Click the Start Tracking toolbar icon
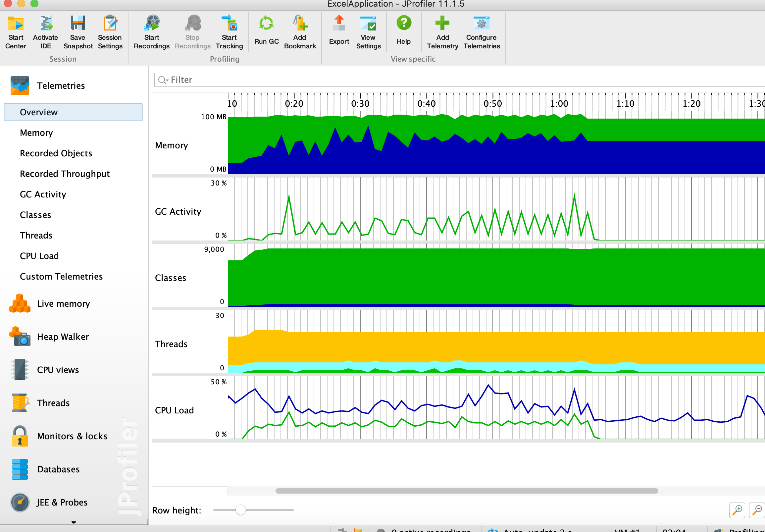The height and width of the screenshot is (532, 765). pos(229,23)
